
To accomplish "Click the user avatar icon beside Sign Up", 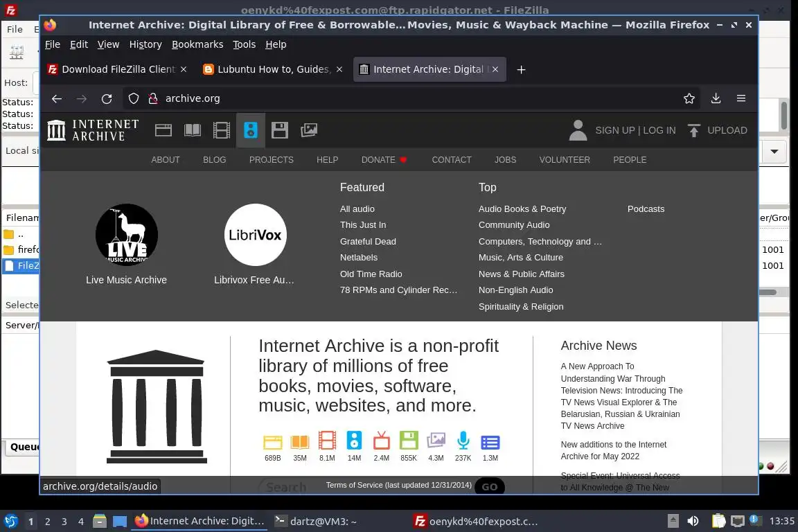I will (x=578, y=130).
